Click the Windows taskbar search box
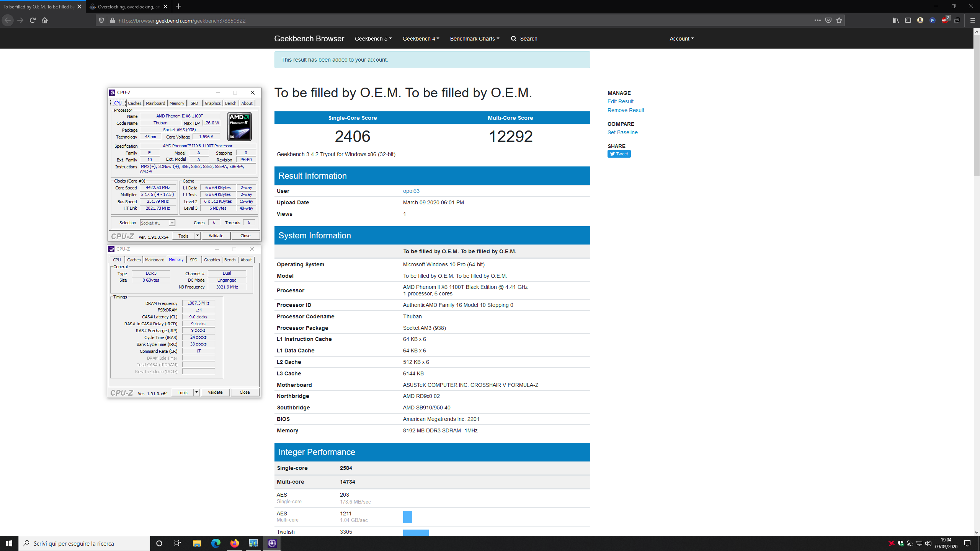The width and height of the screenshot is (980, 551). [x=84, y=543]
